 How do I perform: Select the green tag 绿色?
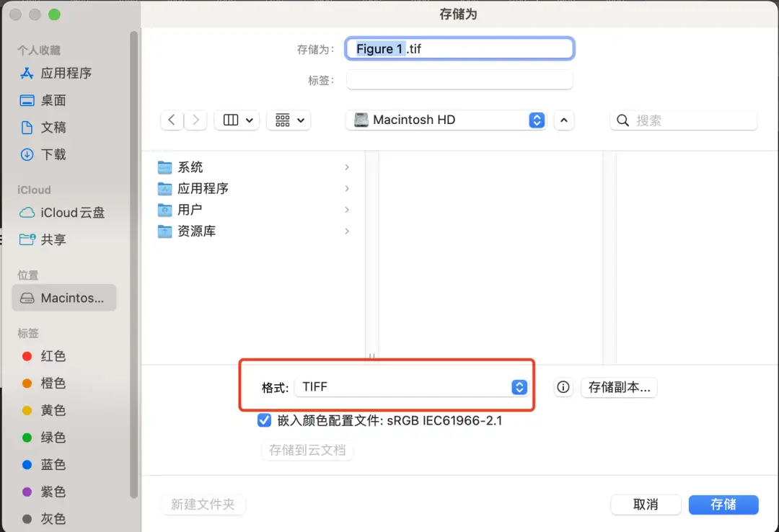[x=44, y=438]
